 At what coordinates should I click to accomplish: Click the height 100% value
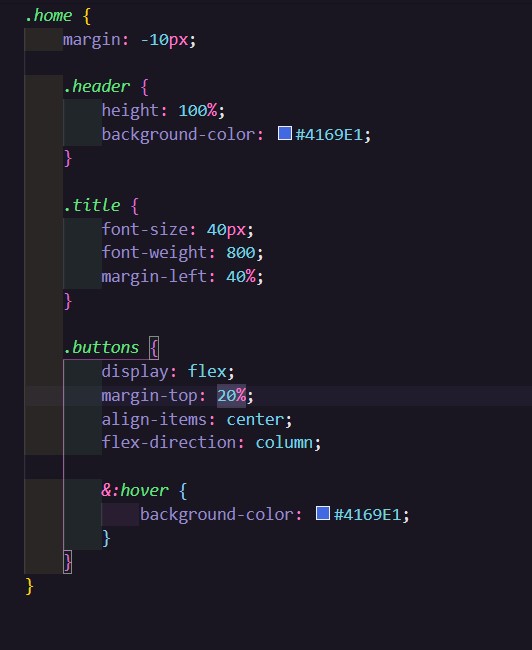198,110
